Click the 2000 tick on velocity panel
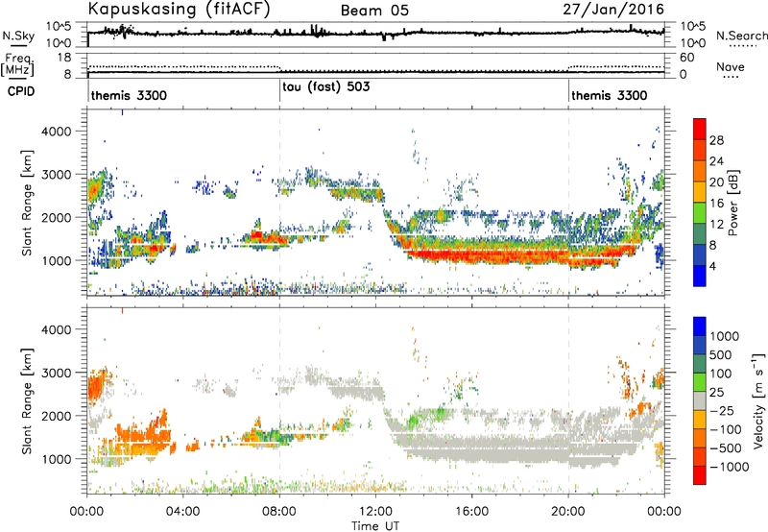 point(57,416)
